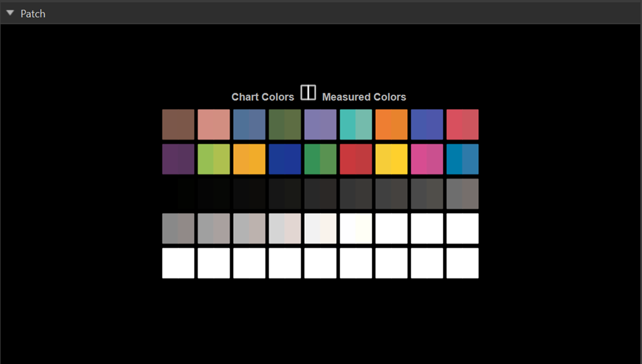Viewport: 642px width, 364px height.
Task: Select the gray swatch directly below the black patch
Action: pos(178,228)
